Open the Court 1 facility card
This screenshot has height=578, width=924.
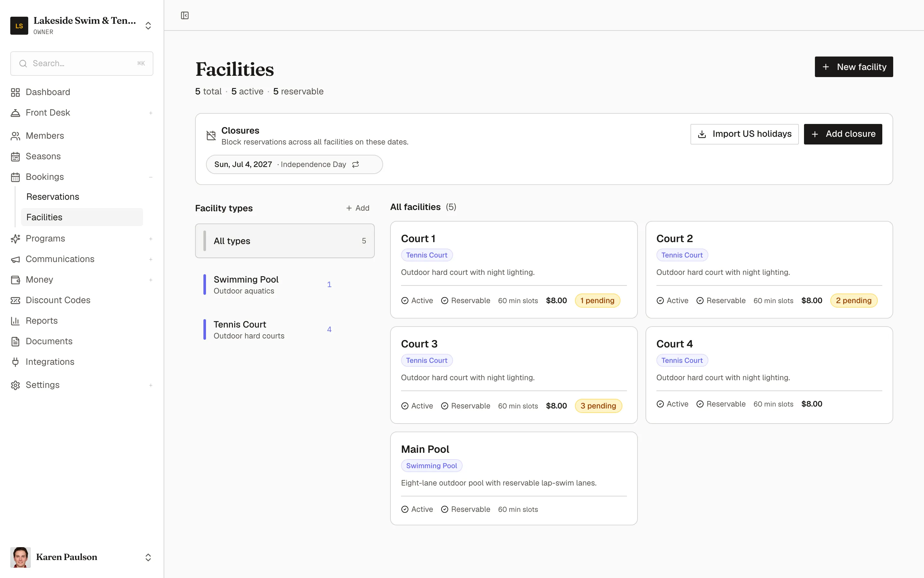point(514,269)
